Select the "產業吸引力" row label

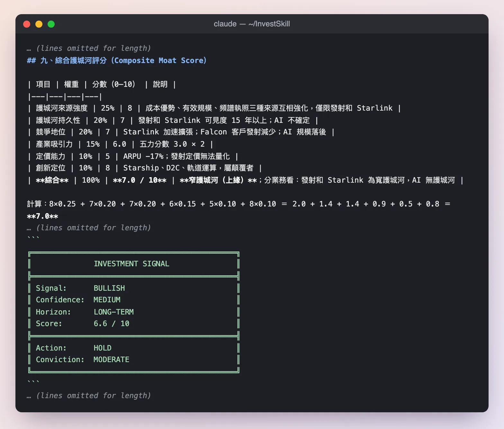(x=54, y=144)
